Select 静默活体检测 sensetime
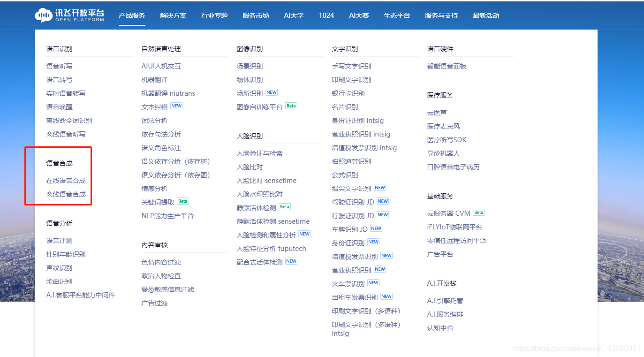This screenshot has width=644, height=357. 273,221
